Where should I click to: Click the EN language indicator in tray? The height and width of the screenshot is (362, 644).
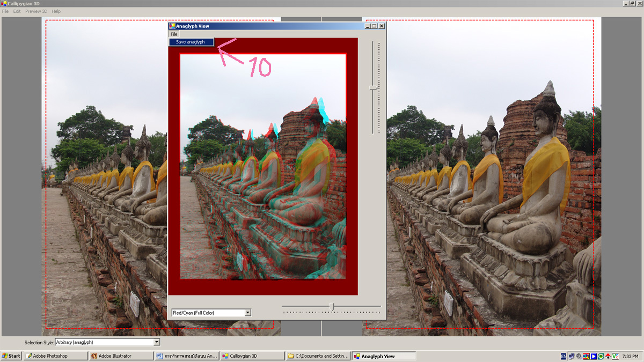tap(563, 356)
